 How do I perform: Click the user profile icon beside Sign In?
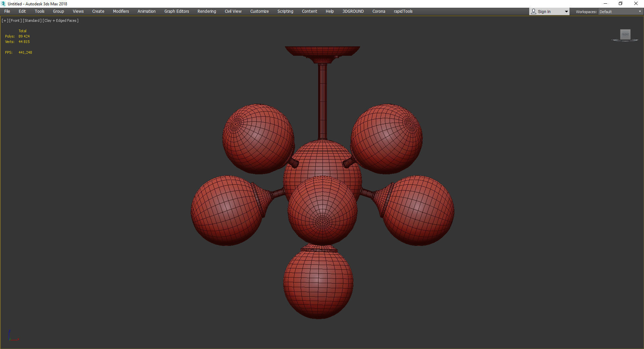pyautogui.click(x=534, y=12)
